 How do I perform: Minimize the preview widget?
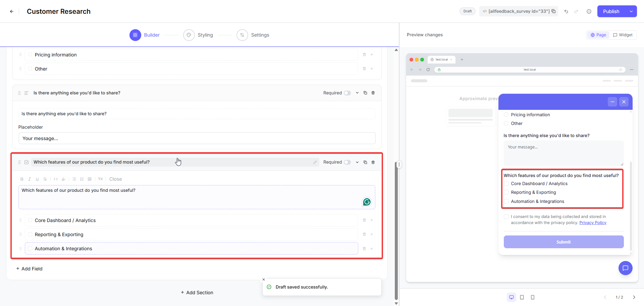612,102
